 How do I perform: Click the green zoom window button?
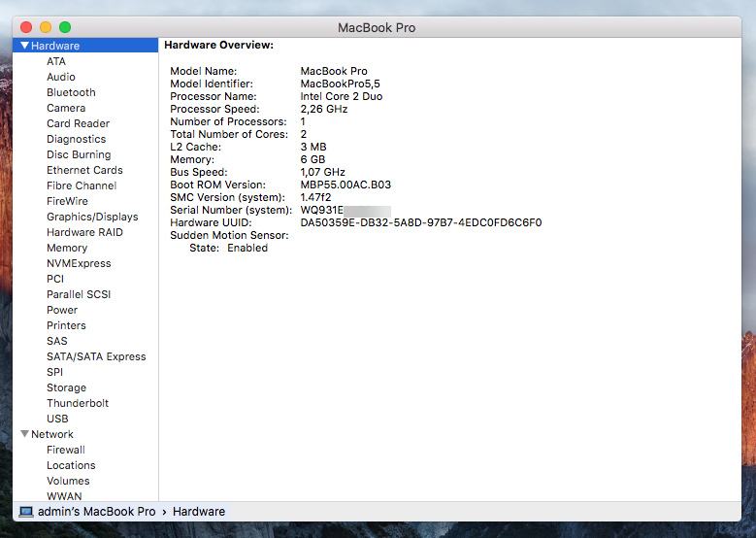[x=65, y=27]
